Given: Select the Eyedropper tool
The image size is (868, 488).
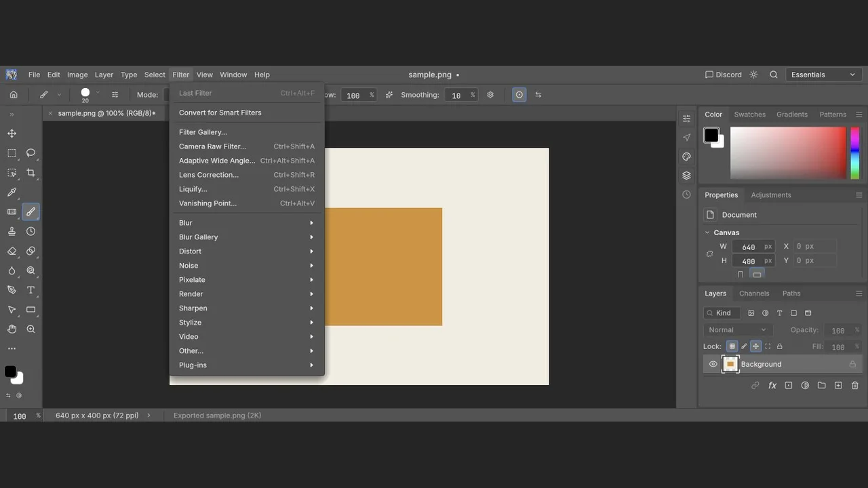Looking at the screenshot, I should coord(12,192).
